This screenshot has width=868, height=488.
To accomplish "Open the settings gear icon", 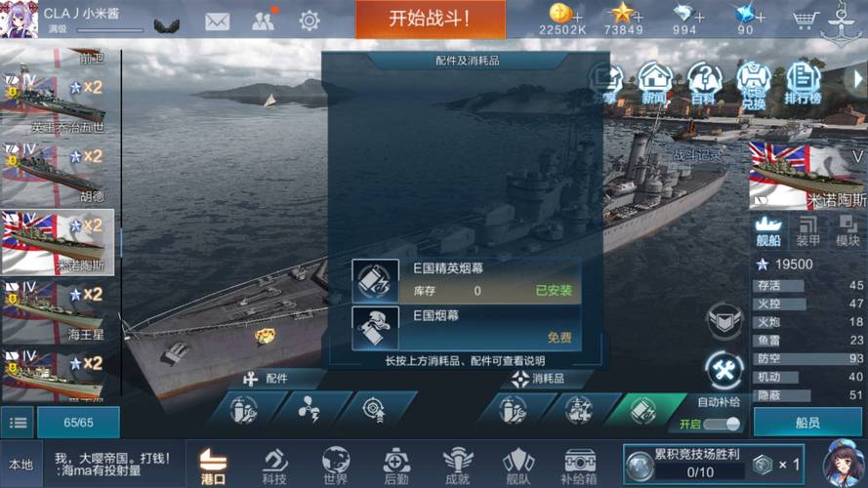I will 309,21.
